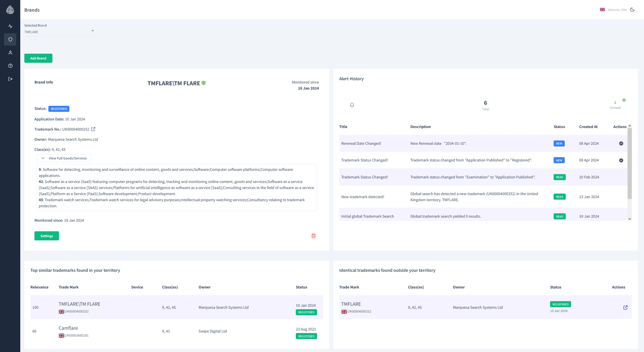
Task: Click the logout sidebar icon
Action: pyautogui.click(x=10, y=79)
